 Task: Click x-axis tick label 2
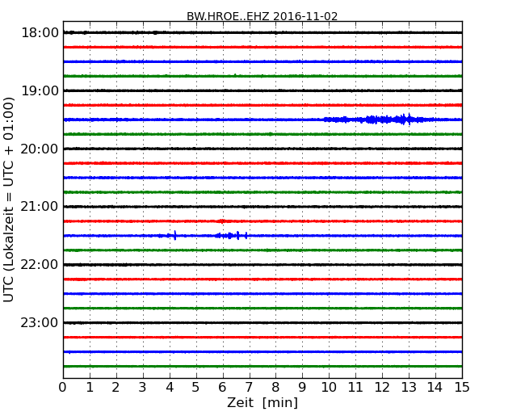click(x=116, y=387)
